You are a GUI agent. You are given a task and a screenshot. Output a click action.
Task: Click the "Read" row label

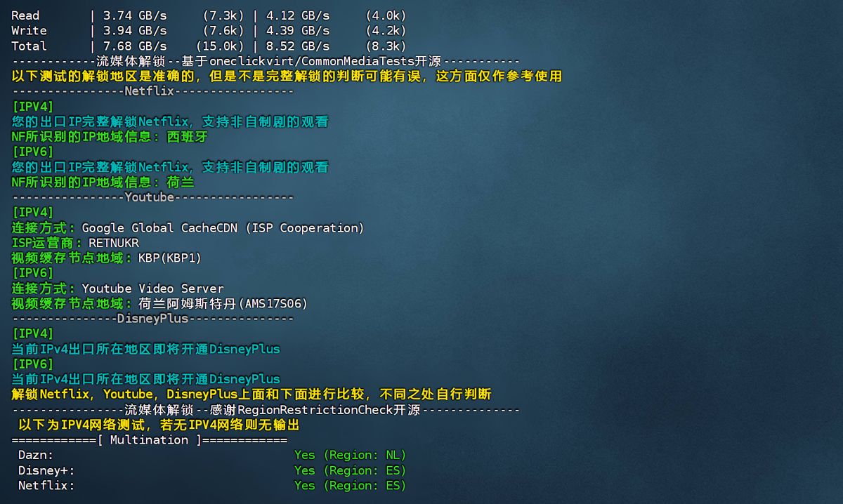click(25, 15)
